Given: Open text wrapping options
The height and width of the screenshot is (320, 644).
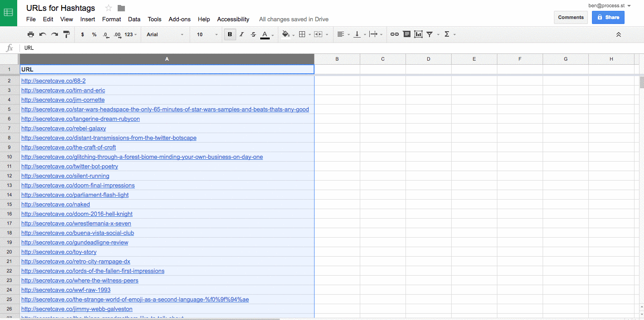Looking at the screenshot, I should pyautogui.click(x=375, y=34).
